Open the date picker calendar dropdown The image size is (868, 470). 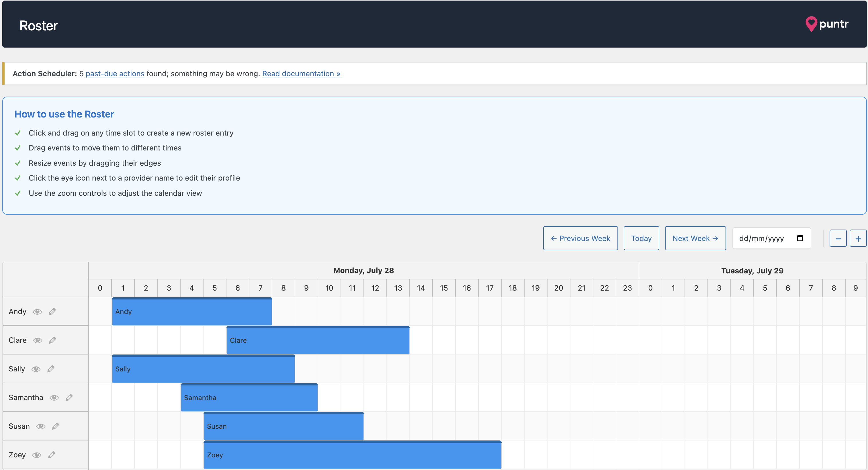(801, 238)
